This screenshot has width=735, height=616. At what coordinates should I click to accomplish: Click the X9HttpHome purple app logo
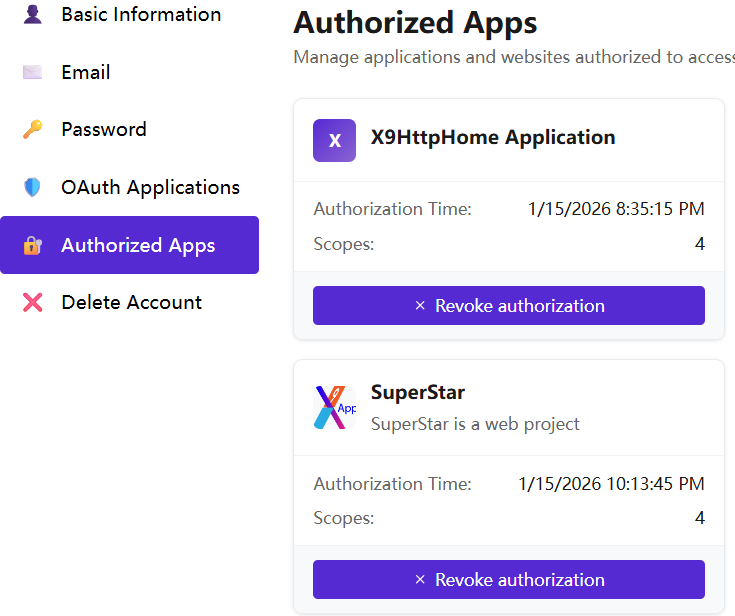click(x=334, y=140)
